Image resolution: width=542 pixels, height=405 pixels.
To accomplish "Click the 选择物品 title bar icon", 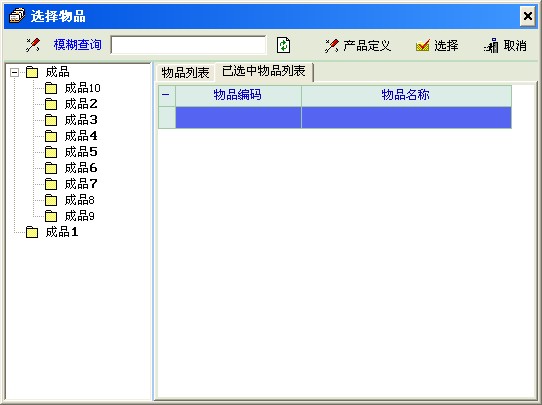I will point(17,16).
